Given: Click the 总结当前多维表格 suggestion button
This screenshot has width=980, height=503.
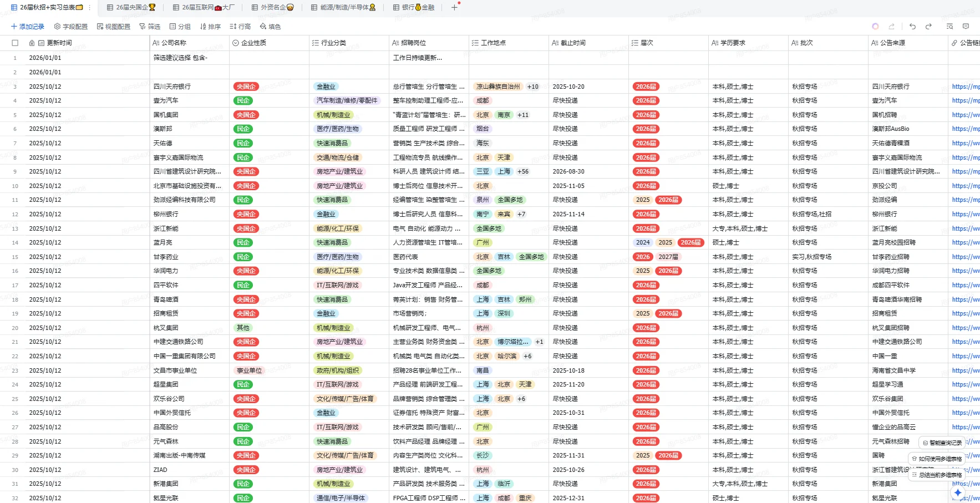Looking at the screenshot, I should [937, 475].
